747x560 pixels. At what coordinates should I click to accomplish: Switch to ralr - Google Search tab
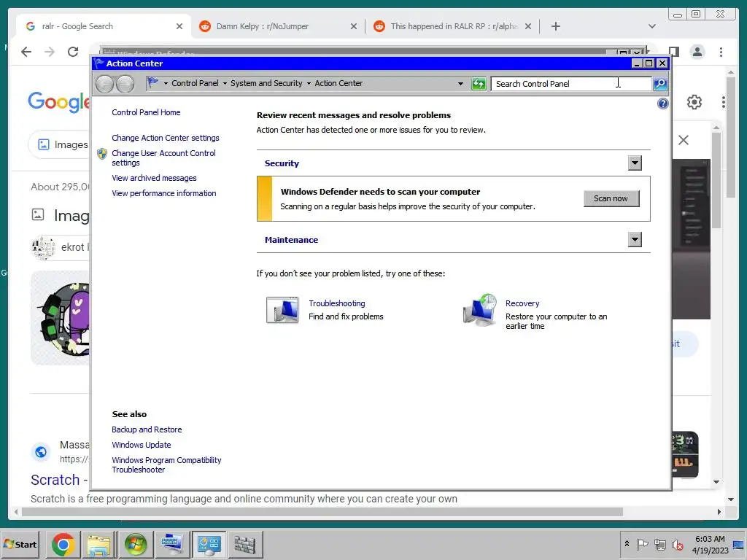coord(104,26)
